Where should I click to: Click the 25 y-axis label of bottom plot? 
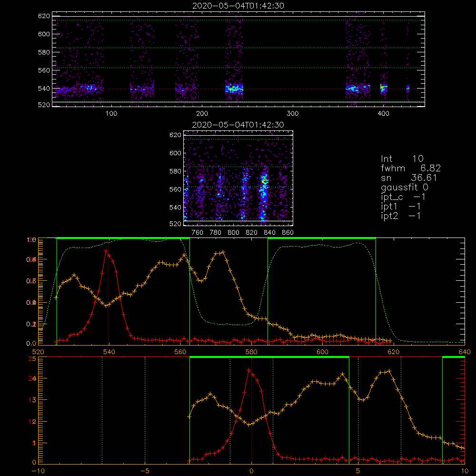tap(32, 358)
